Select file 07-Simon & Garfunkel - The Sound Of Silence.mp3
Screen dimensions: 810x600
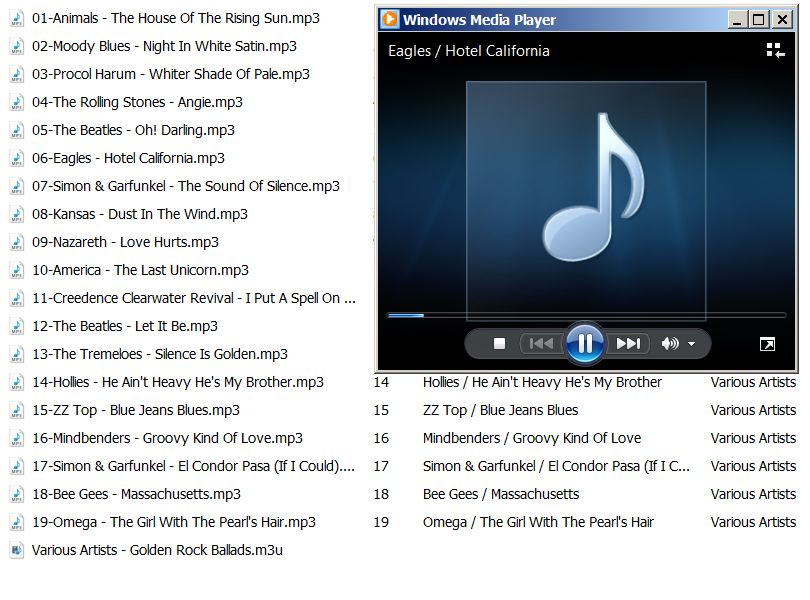pyautogui.click(x=186, y=186)
